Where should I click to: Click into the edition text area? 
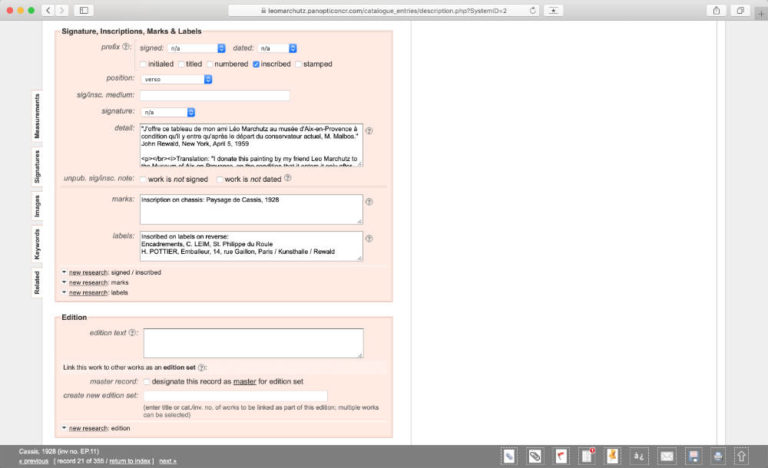pyautogui.click(x=254, y=343)
